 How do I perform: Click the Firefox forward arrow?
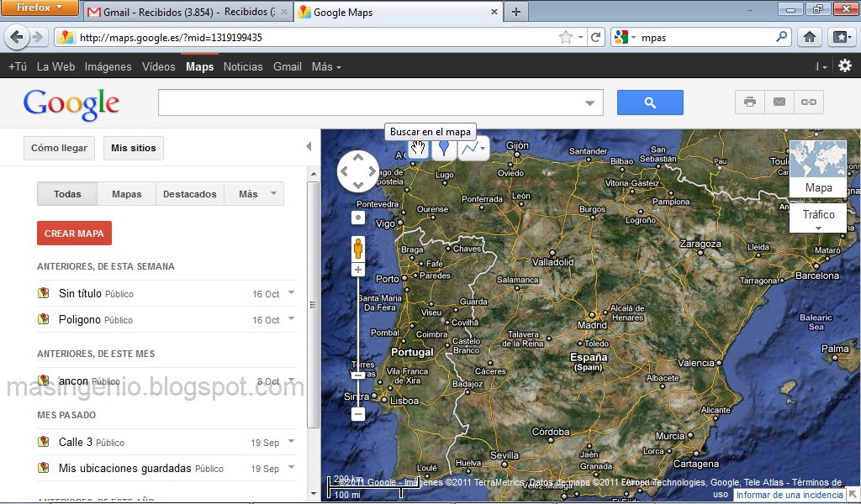tap(38, 37)
